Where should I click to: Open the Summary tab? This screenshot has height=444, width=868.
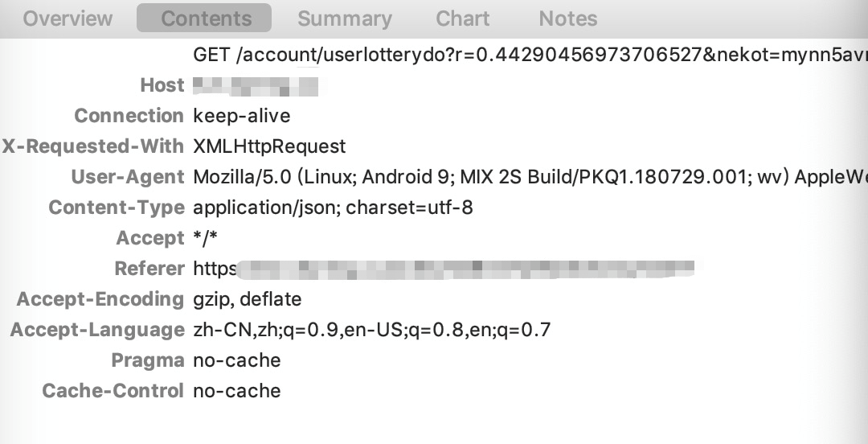click(344, 18)
